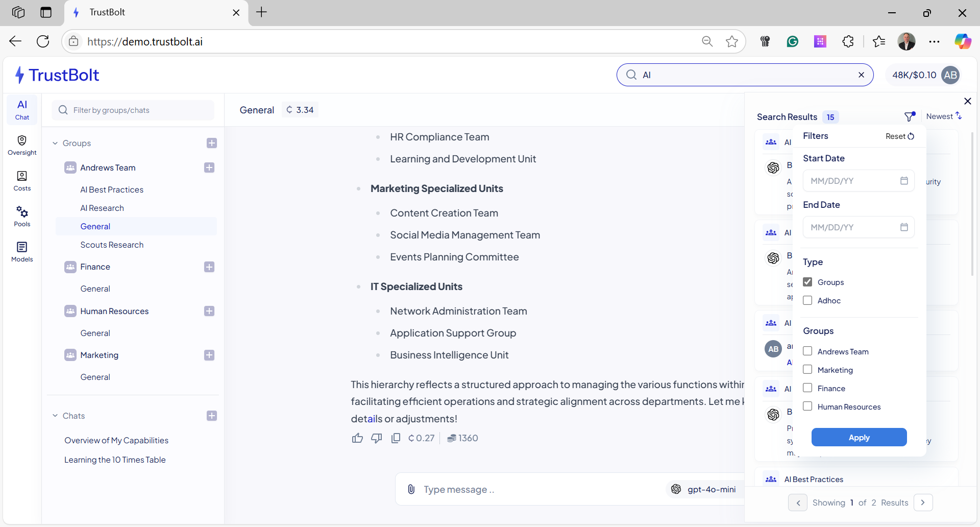This screenshot has width=980, height=527.
Task: Open the Scouts Research chat
Action: (x=112, y=245)
